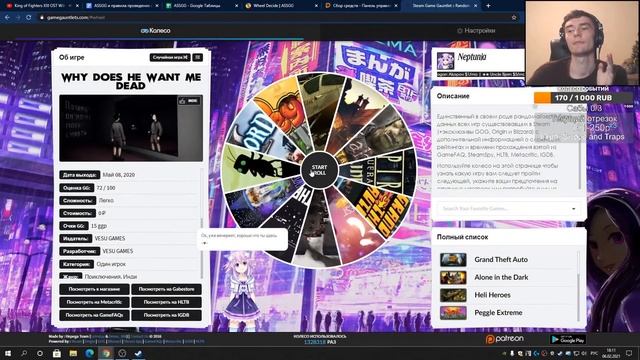
Task: Select Heli Heroes in the full list
Action: coord(508,295)
